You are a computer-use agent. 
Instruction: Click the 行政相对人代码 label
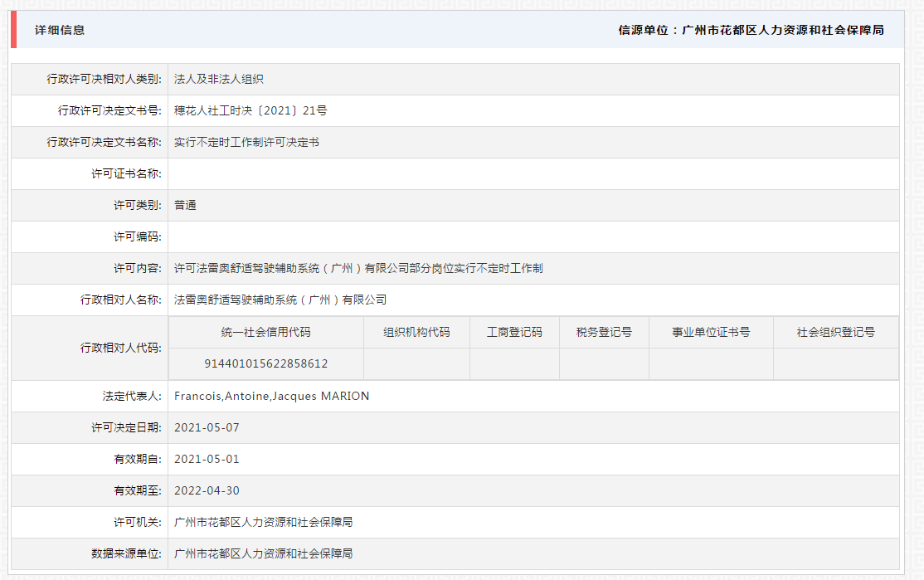[121, 348]
